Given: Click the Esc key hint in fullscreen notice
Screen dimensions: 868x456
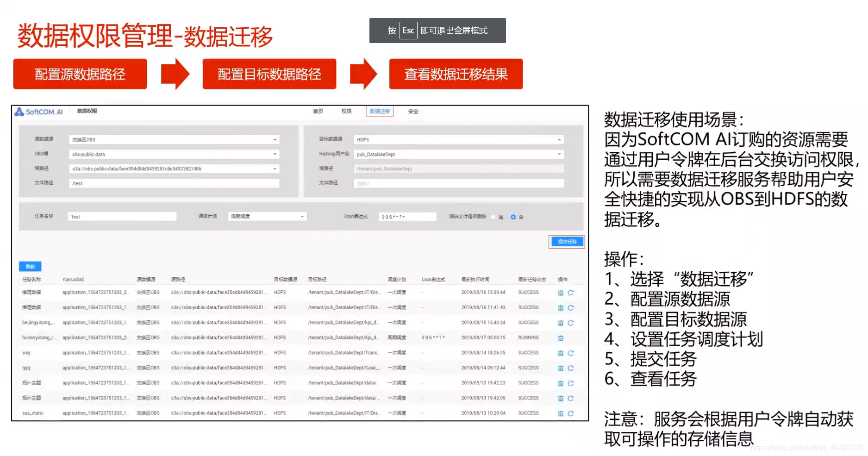Looking at the screenshot, I should pyautogui.click(x=408, y=31).
